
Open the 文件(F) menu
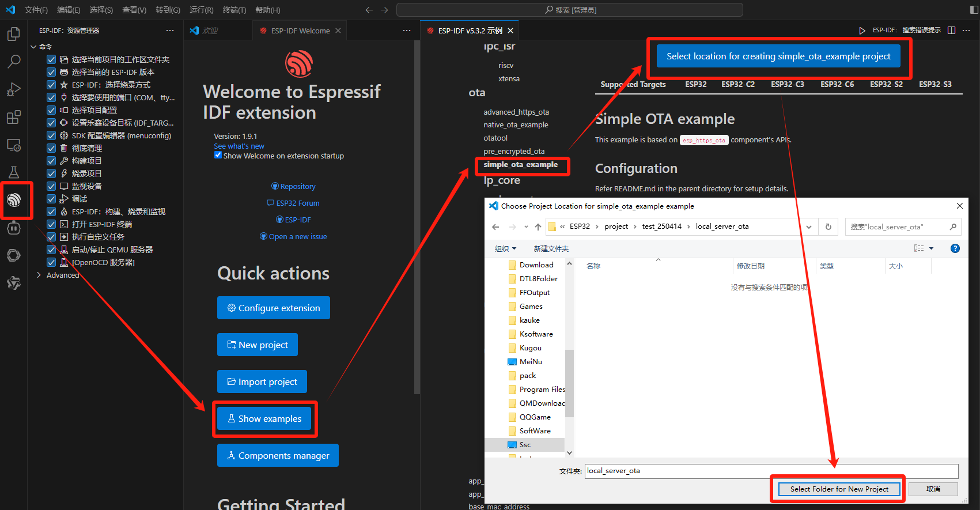pos(36,10)
